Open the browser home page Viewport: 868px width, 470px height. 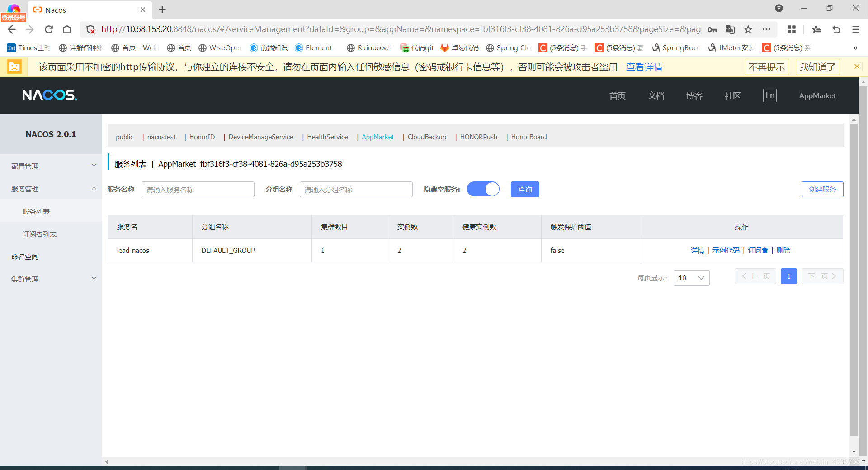pos(67,29)
